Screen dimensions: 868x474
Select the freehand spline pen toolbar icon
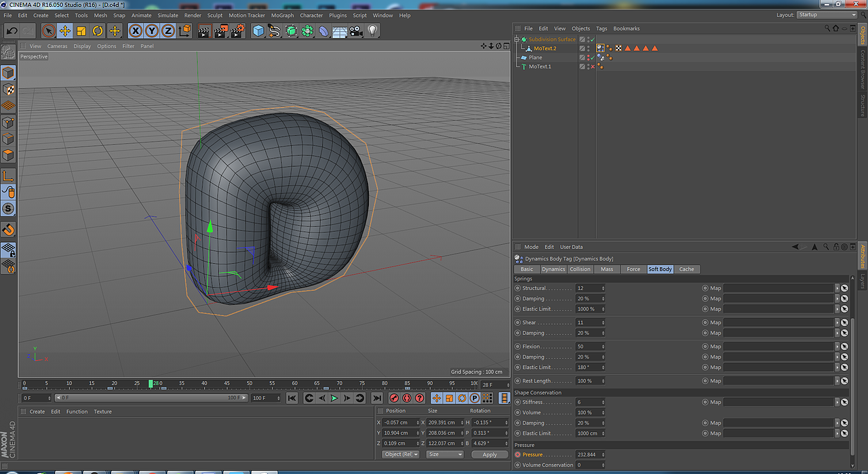[x=273, y=31]
